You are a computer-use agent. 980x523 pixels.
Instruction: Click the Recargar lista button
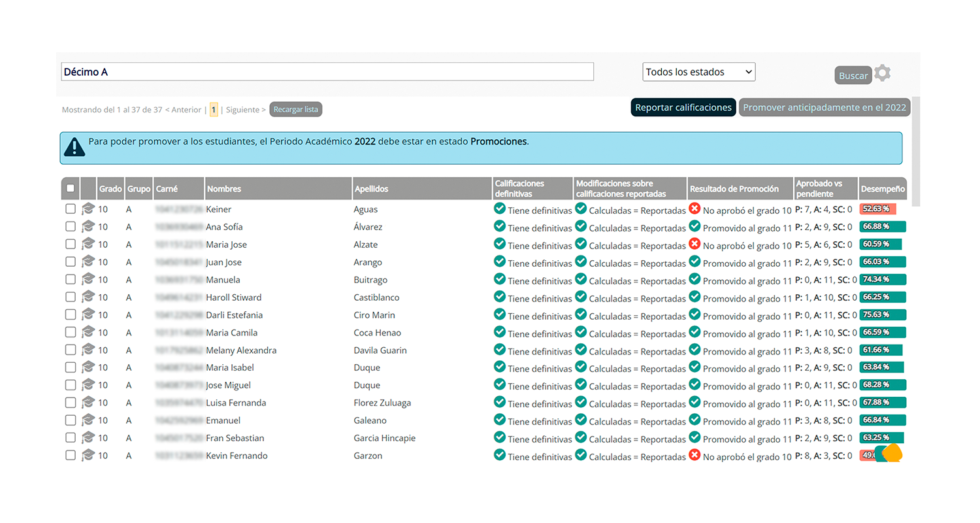[x=296, y=110]
